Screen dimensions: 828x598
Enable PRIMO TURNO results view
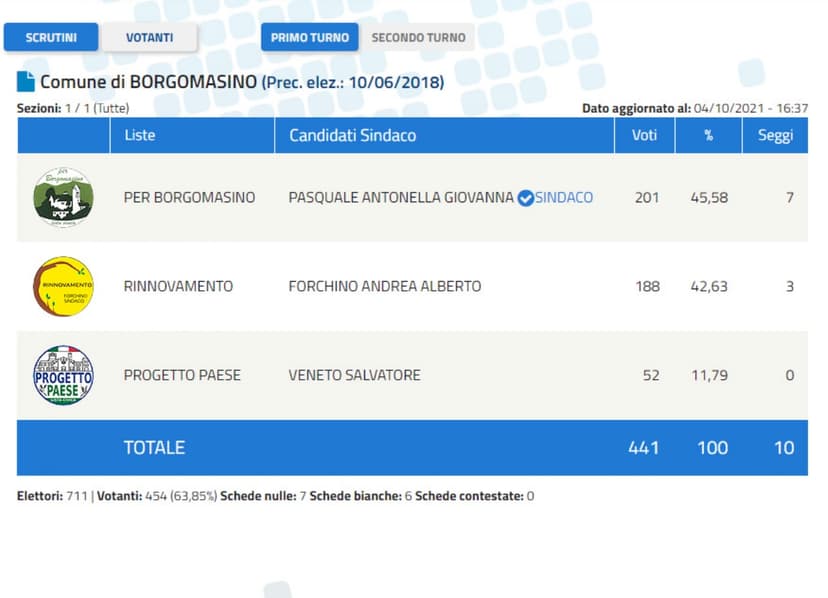coord(309,37)
